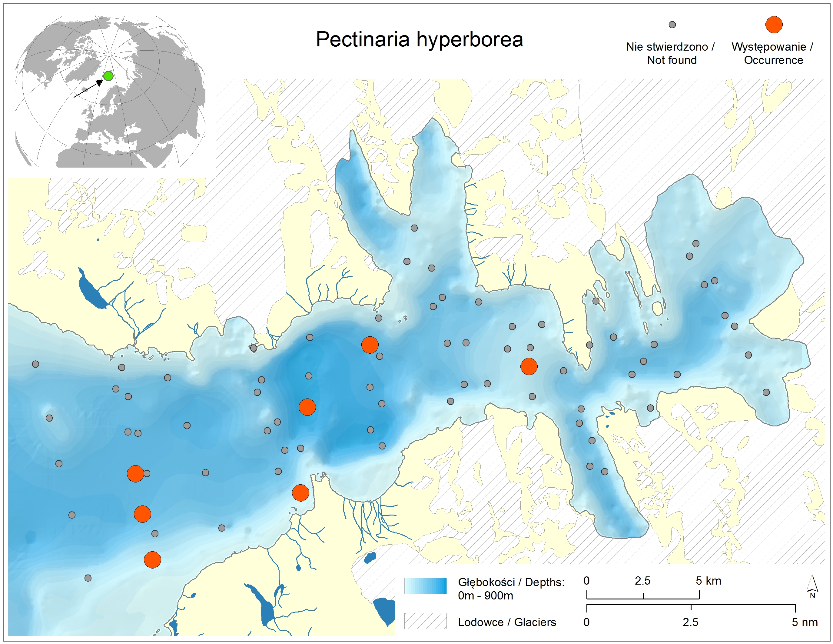Image resolution: width=833 pixels, height=644 pixels.
Task: Click the 2.5 label on kilometer scale
Action: [x=642, y=581]
